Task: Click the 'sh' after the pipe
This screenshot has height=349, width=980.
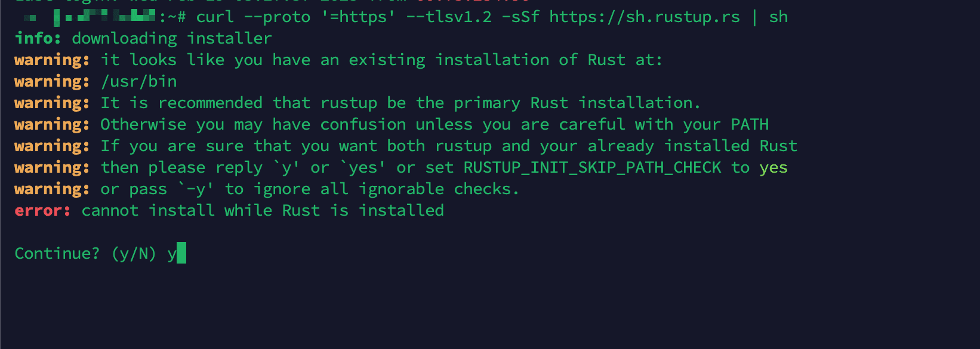Action: [778, 17]
